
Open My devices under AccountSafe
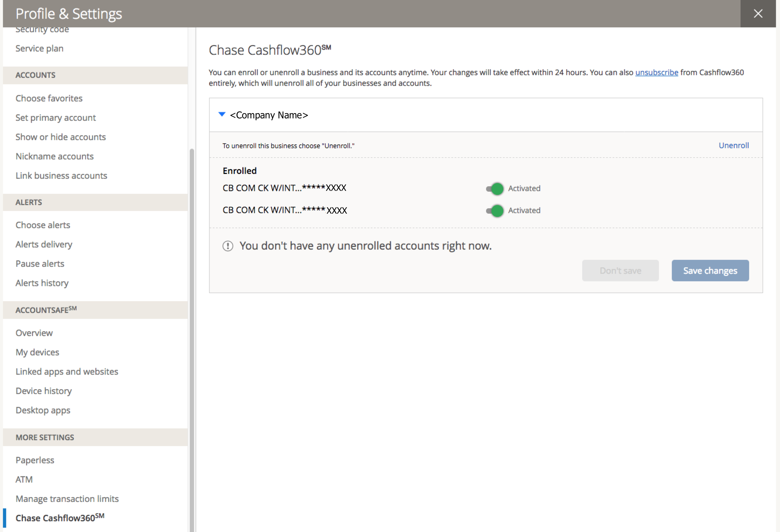37,352
